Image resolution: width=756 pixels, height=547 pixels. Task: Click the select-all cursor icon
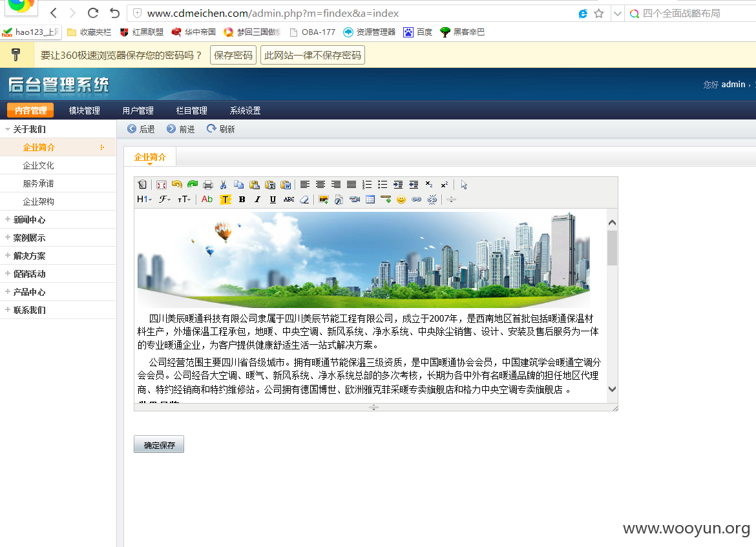click(x=464, y=185)
